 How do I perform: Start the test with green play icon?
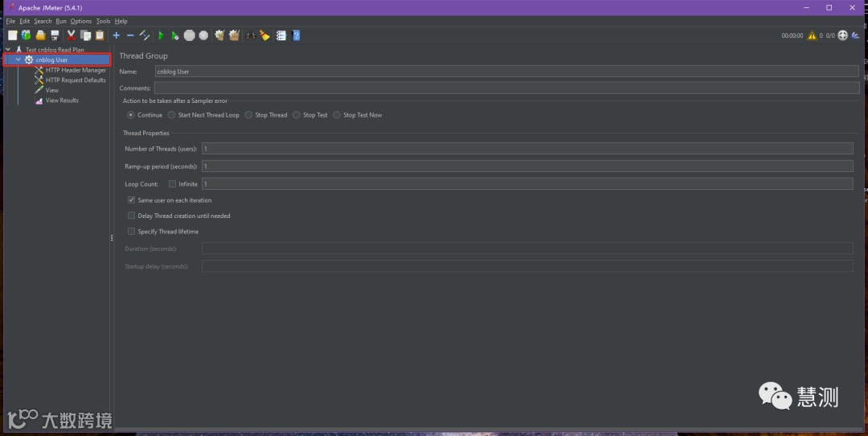point(161,35)
